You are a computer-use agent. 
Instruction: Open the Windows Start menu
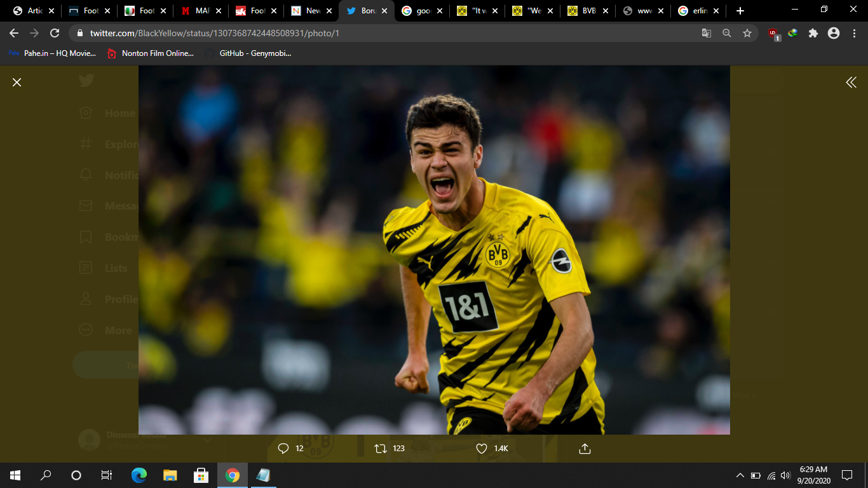pos(15,475)
